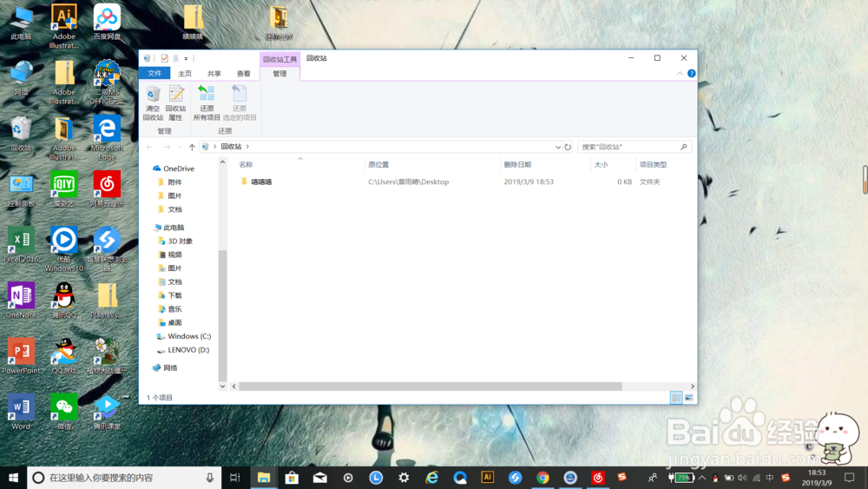The image size is (868, 489).
Task: Select the Excel 2016 desktop icon
Action: [21, 245]
